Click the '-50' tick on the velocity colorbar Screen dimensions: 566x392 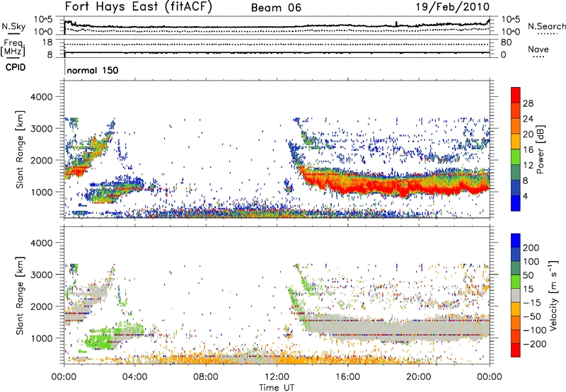coord(533,316)
